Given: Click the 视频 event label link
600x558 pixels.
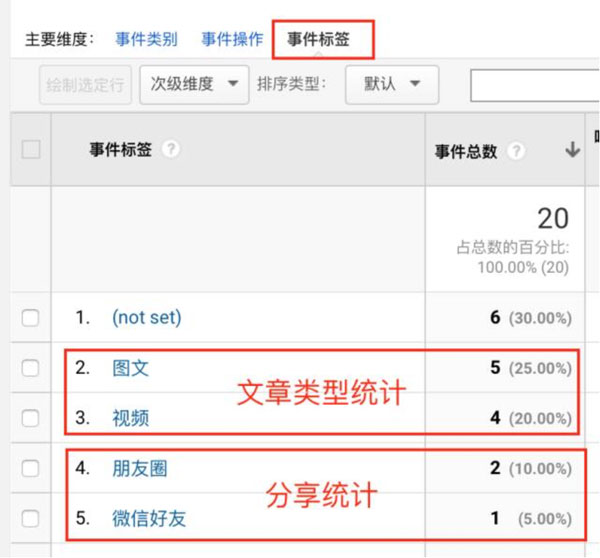Looking at the screenshot, I should click(130, 418).
